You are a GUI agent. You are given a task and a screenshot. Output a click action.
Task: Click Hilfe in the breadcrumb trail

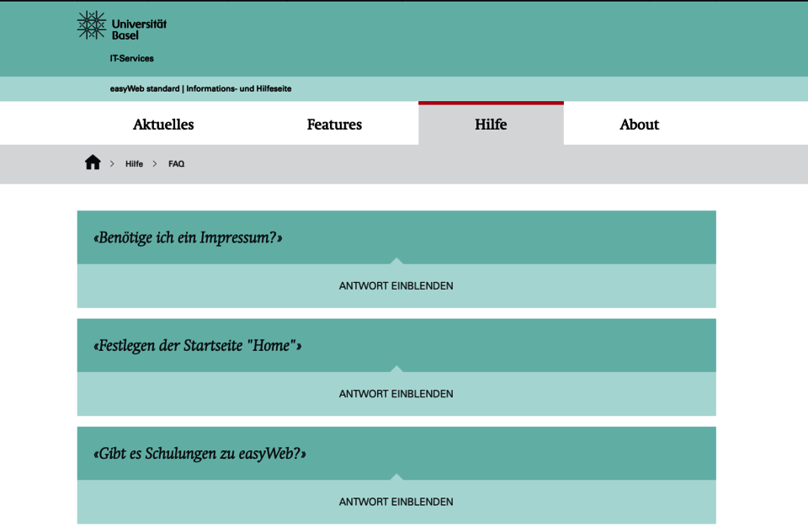tap(134, 164)
